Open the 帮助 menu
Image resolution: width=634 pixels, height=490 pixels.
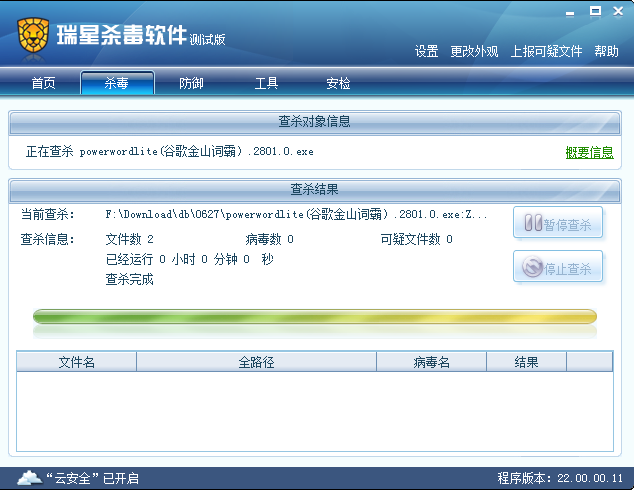pos(607,51)
